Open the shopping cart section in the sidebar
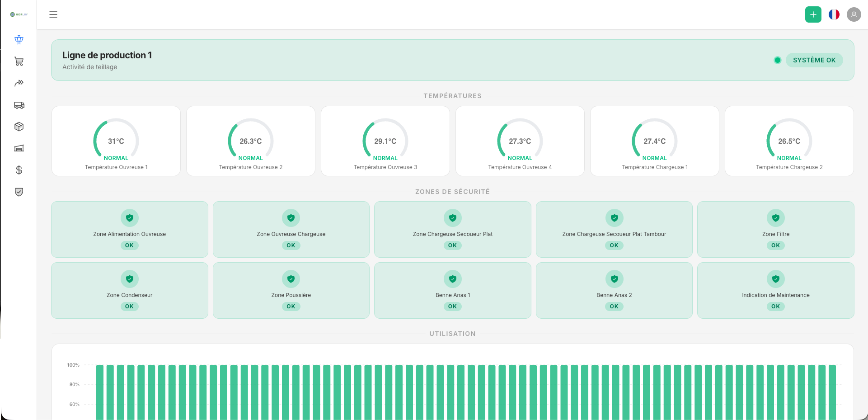The height and width of the screenshot is (420, 868). click(x=19, y=61)
